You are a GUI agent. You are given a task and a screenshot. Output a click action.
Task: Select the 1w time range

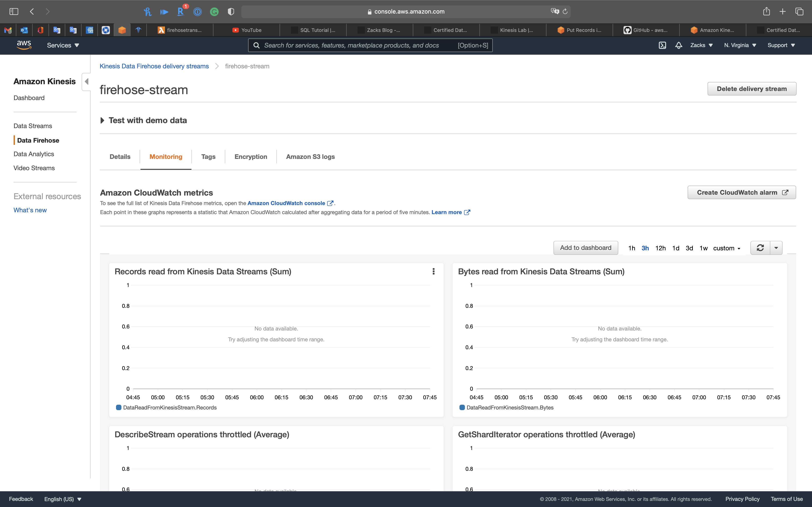(x=703, y=248)
